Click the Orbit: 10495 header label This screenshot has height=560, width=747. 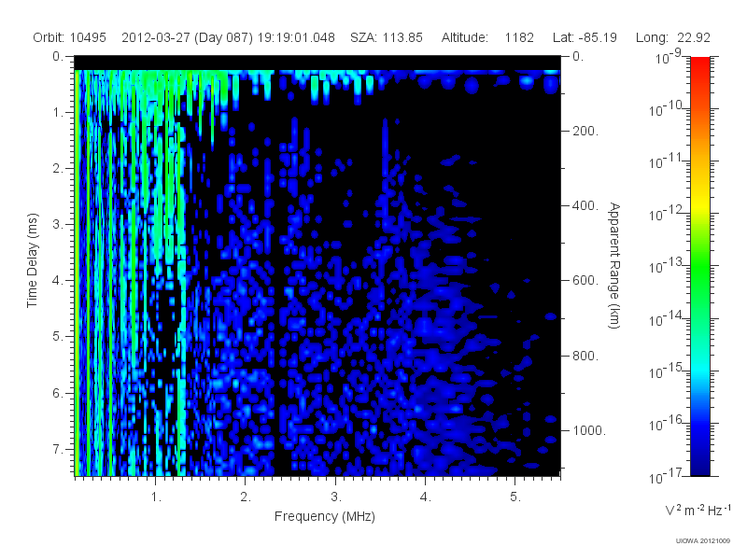pyautogui.click(x=69, y=37)
